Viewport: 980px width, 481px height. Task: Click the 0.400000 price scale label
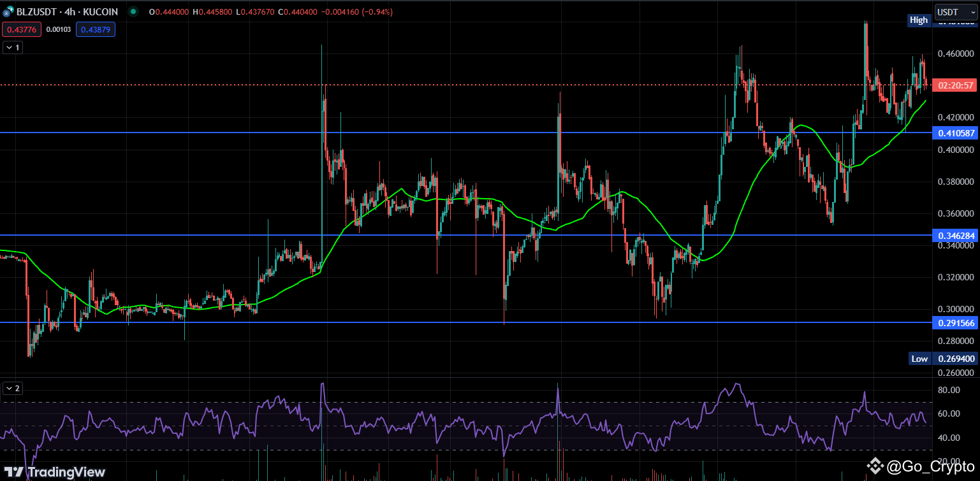pyautogui.click(x=954, y=150)
